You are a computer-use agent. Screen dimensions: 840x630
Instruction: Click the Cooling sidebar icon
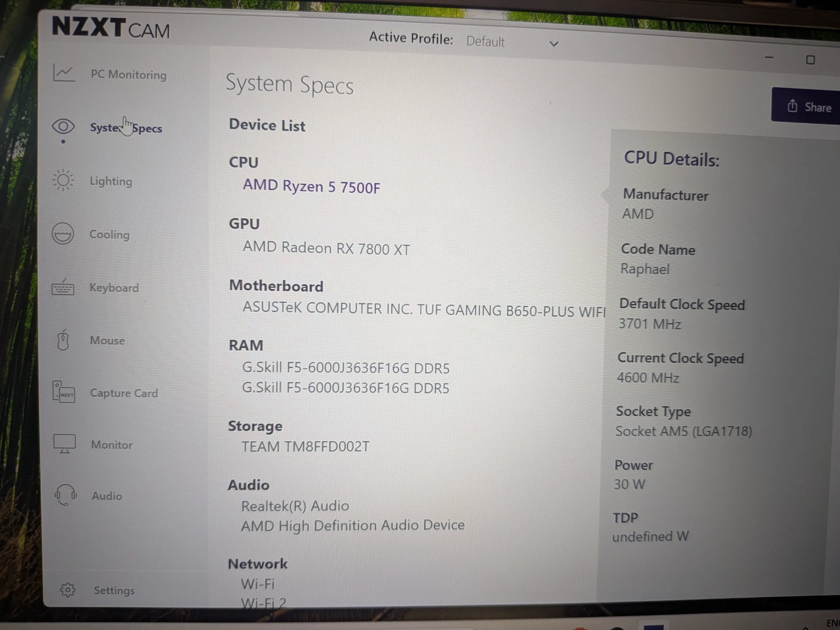(x=63, y=234)
